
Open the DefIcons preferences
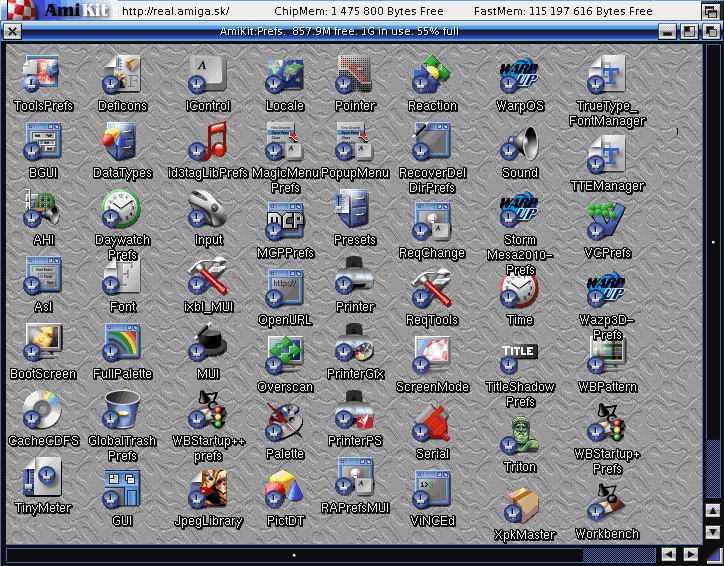point(121,74)
